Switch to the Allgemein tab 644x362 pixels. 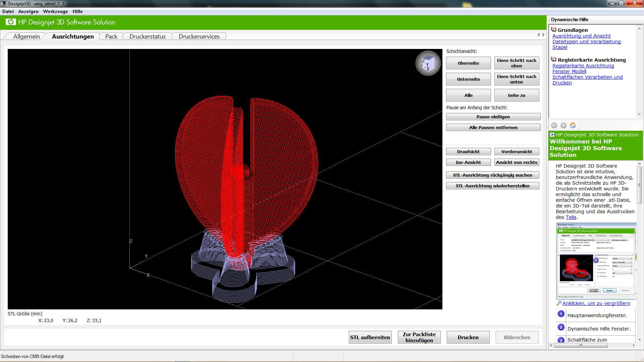(x=26, y=36)
